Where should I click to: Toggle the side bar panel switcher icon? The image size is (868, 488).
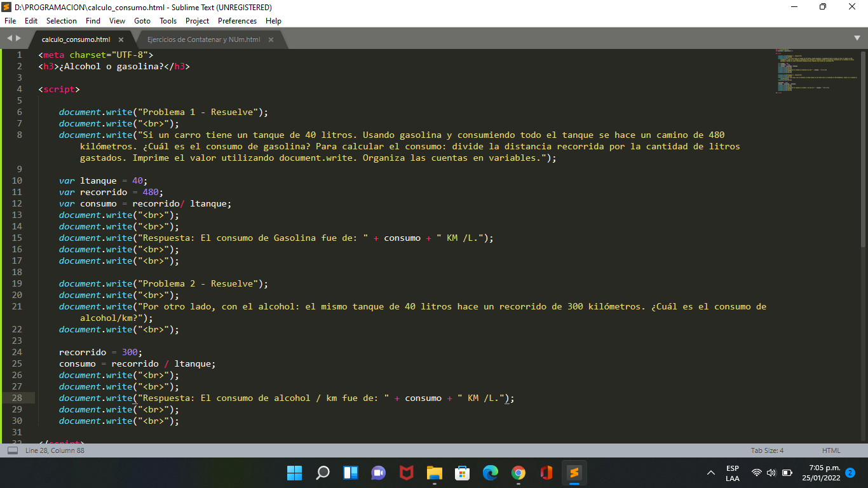point(12,451)
